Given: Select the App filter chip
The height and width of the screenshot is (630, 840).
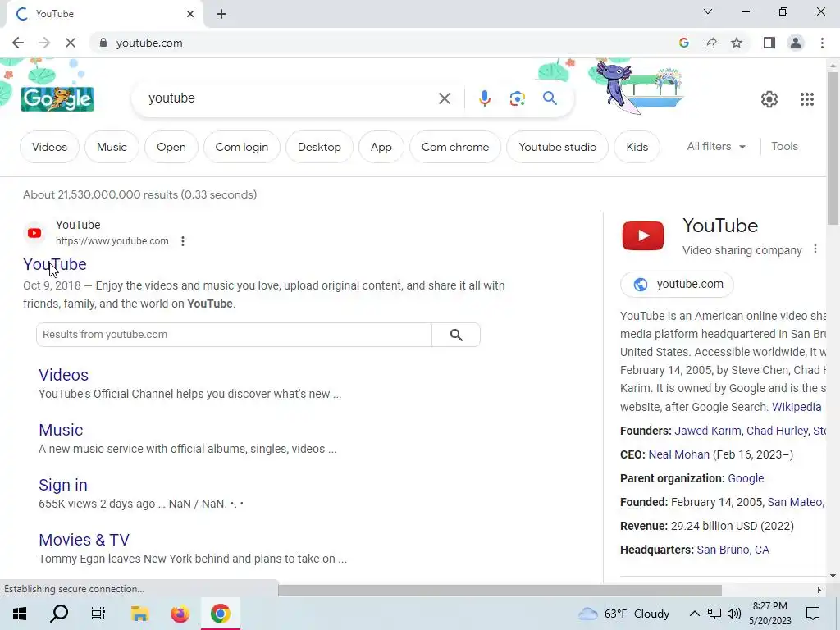Looking at the screenshot, I should (x=381, y=147).
